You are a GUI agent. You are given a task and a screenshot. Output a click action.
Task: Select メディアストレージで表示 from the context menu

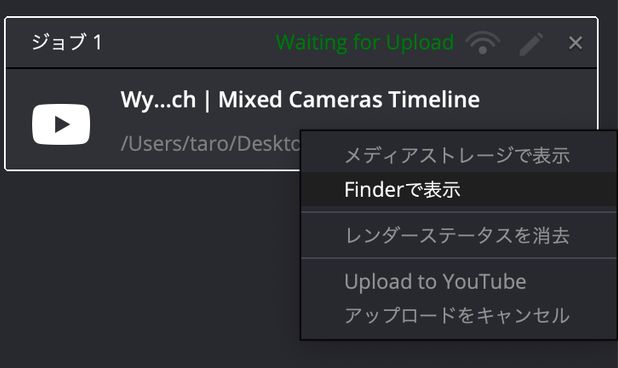point(459,155)
